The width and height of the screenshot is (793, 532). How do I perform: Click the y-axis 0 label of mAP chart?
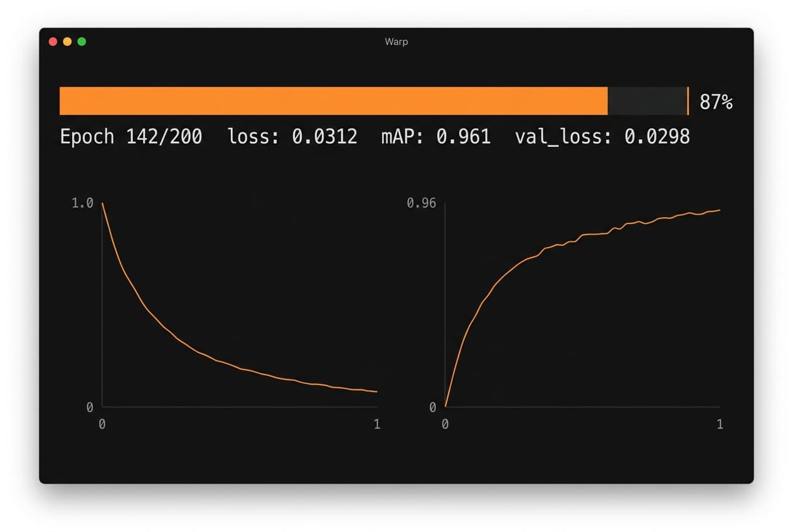coord(432,407)
